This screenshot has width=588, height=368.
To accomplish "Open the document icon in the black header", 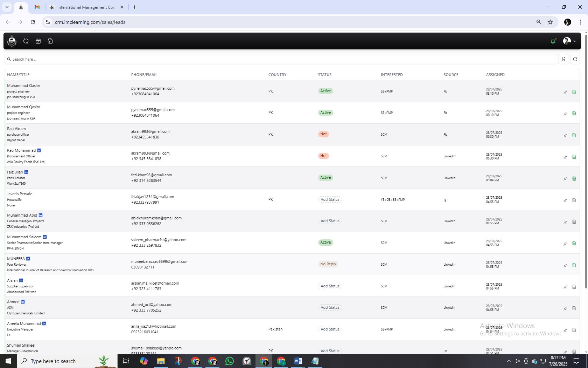I will click(50, 41).
